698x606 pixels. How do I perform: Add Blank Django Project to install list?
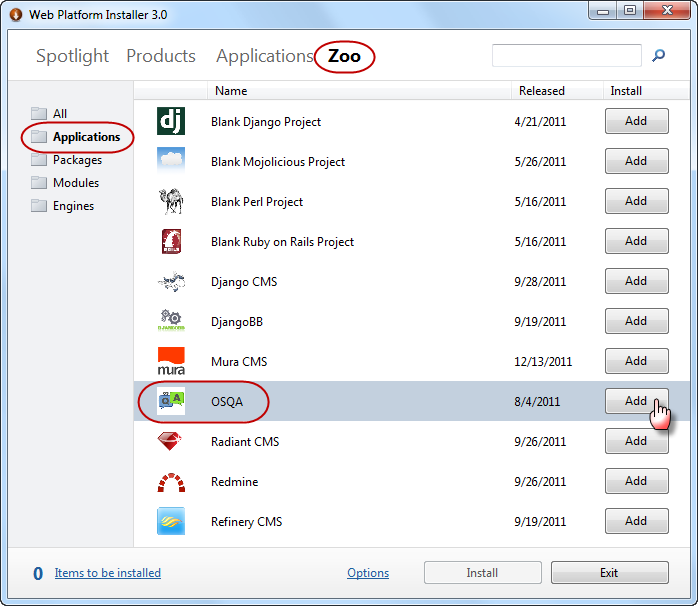[x=637, y=121]
